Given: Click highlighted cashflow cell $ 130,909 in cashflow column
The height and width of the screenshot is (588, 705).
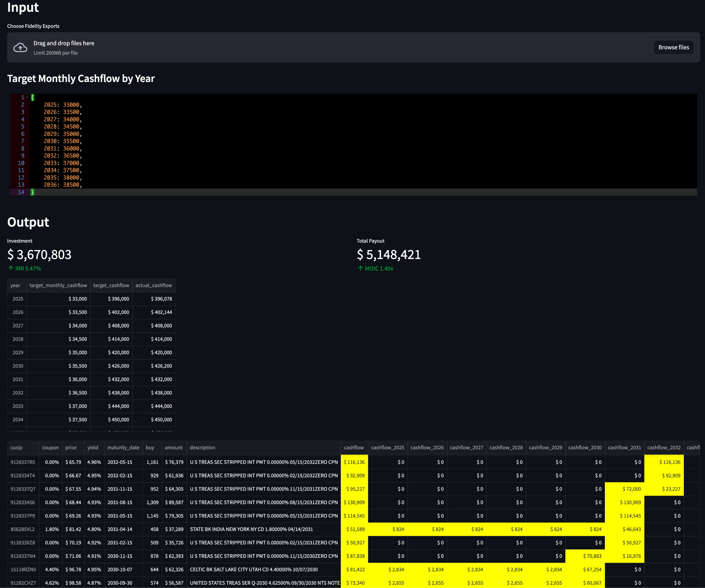Looking at the screenshot, I should click(x=354, y=502).
